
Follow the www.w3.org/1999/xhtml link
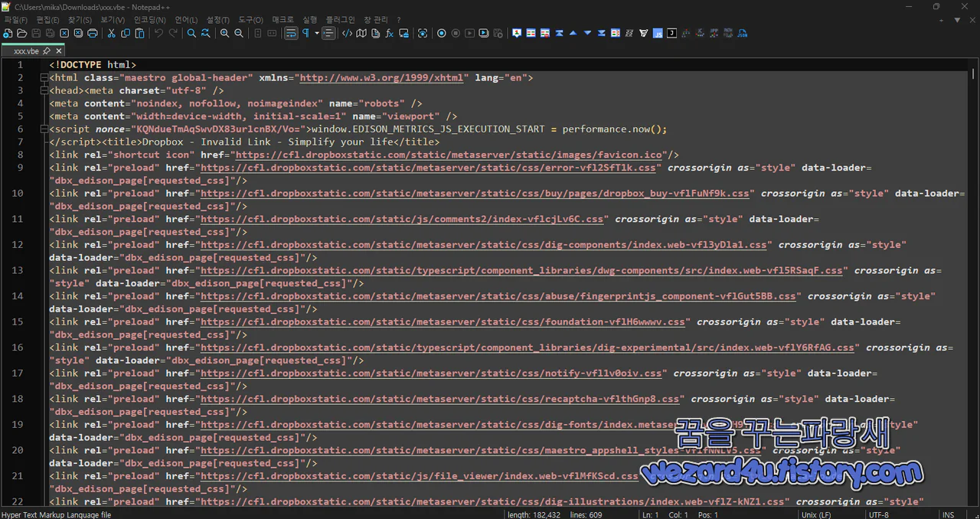click(381, 78)
